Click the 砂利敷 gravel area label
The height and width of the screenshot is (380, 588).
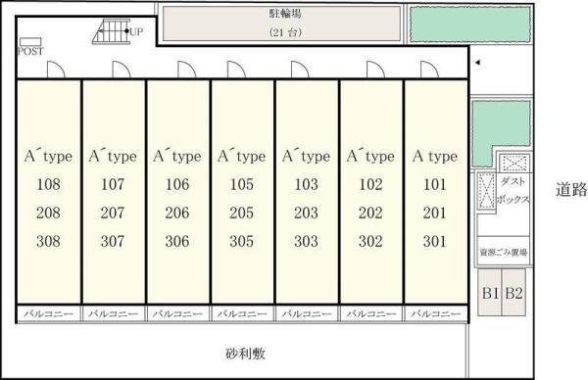click(x=246, y=354)
